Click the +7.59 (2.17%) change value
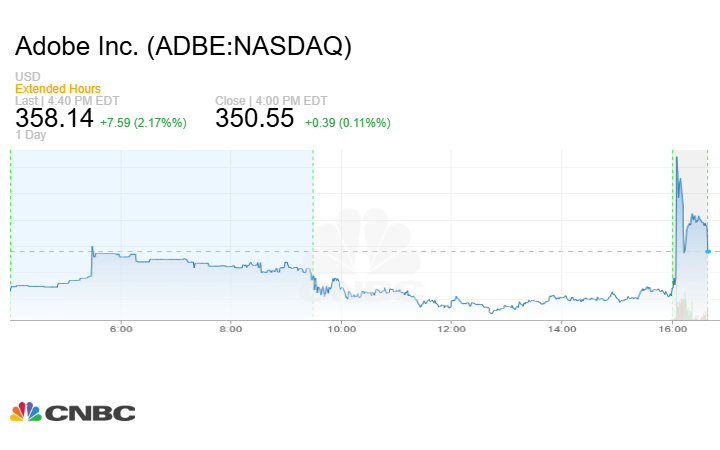 (x=143, y=122)
